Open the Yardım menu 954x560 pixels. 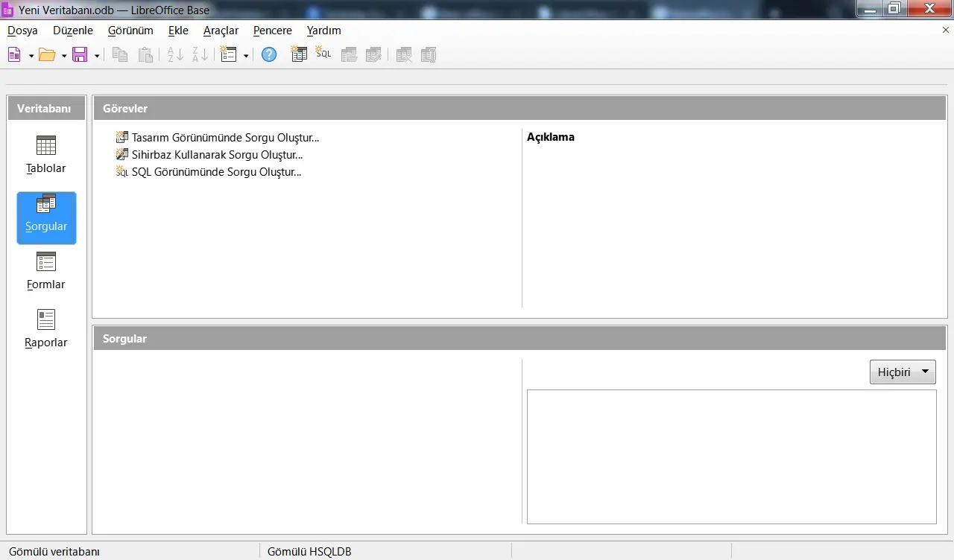(324, 31)
